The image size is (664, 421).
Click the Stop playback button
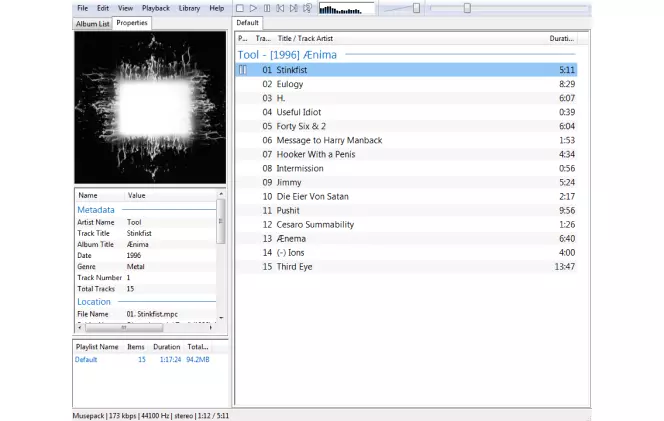tap(240, 8)
